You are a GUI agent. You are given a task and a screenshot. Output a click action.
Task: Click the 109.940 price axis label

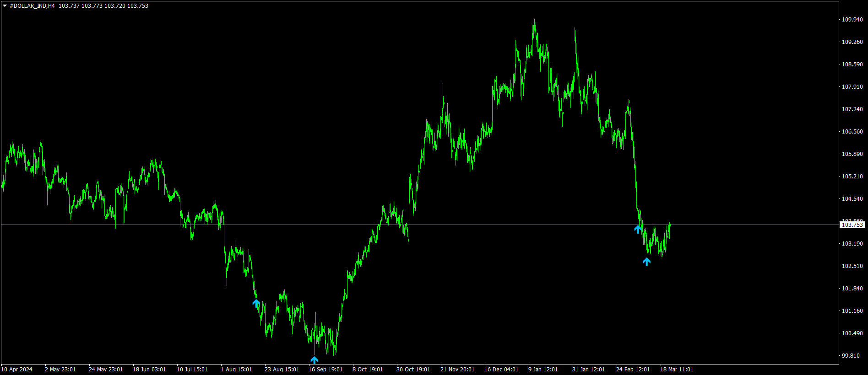852,20
